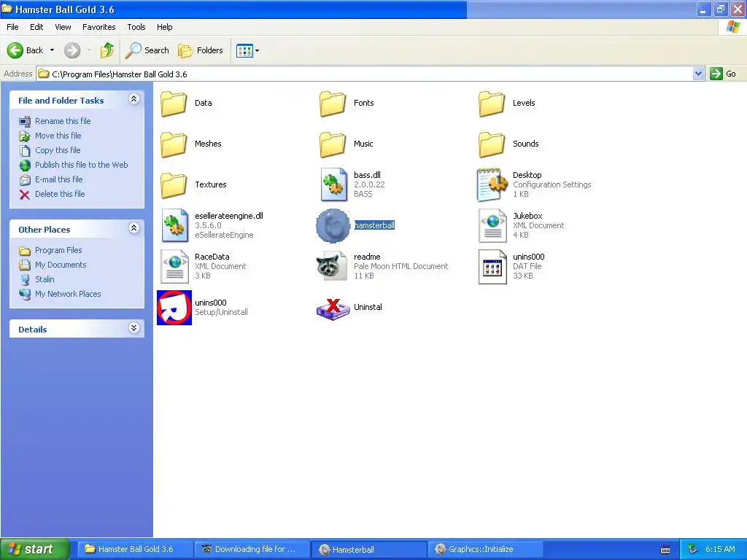Go to My Documents place

coord(61,265)
